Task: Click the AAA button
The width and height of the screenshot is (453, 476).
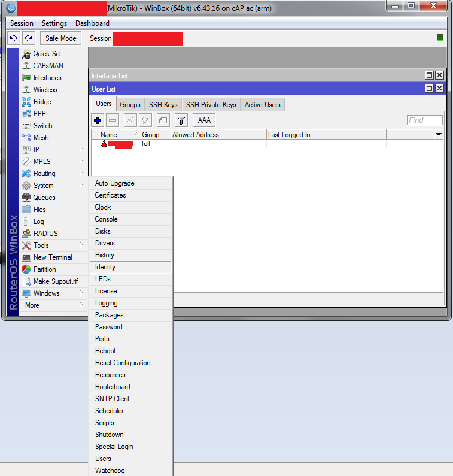Action: pyautogui.click(x=204, y=120)
